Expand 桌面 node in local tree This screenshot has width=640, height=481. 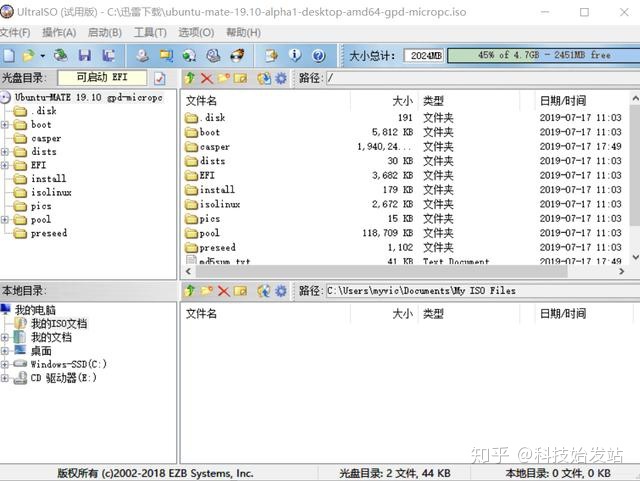click(5, 351)
